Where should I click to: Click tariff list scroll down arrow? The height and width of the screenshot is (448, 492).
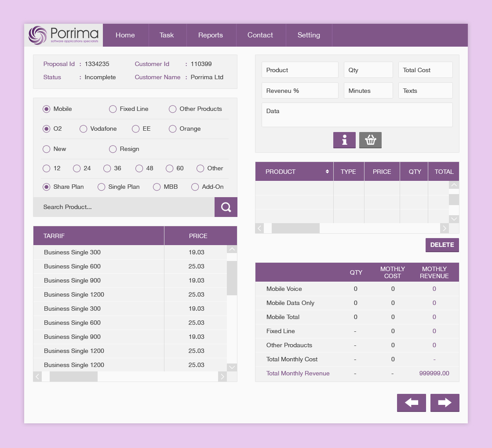click(232, 367)
